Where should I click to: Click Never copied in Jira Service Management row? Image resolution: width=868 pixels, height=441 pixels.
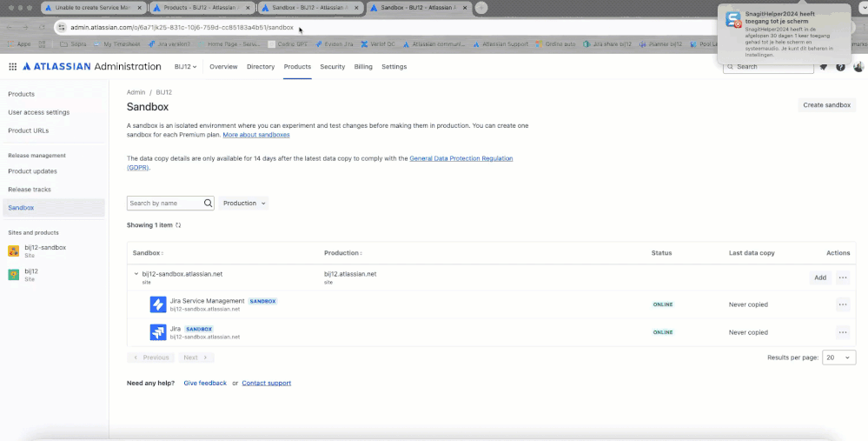point(748,304)
